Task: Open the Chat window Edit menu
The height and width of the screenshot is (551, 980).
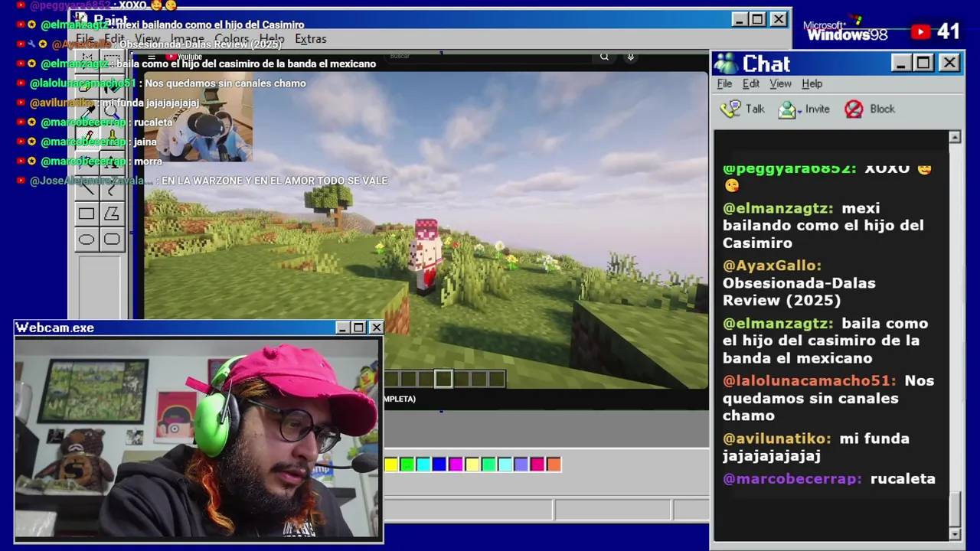Action: click(751, 84)
